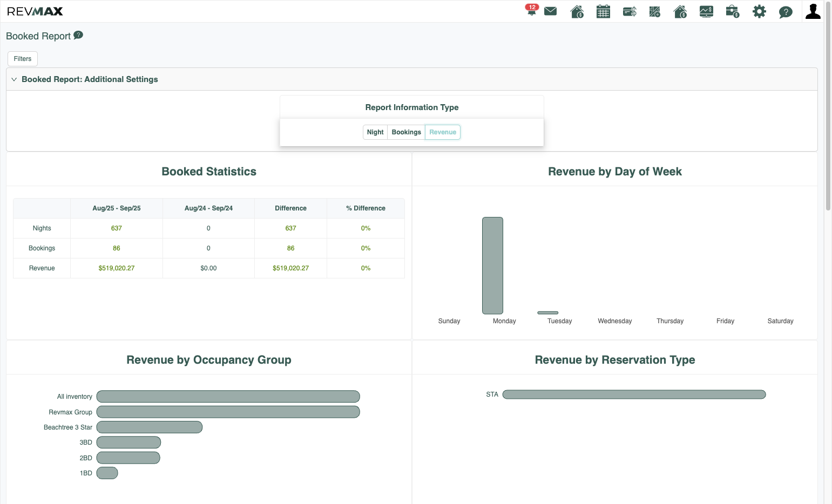
Task: Click the Bookings row label in table
Action: (x=42, y=248)
